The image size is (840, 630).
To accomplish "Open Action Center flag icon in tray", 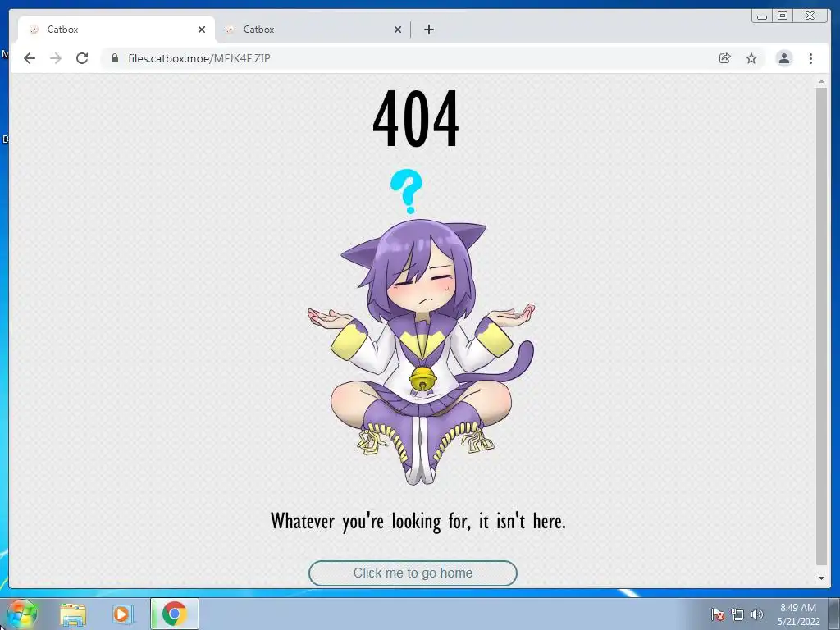I will click(718, 614).
